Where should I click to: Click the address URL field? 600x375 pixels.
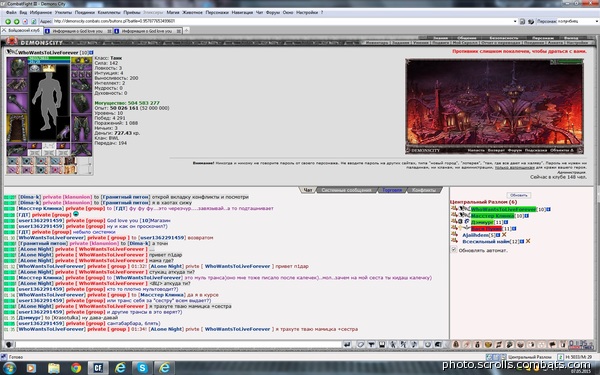(283, 21)
